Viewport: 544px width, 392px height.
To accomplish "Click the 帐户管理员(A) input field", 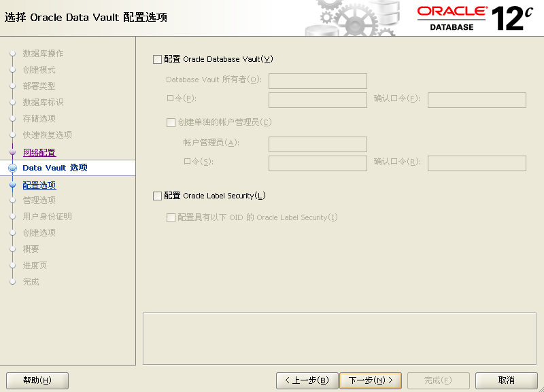I will click(318, 144).
